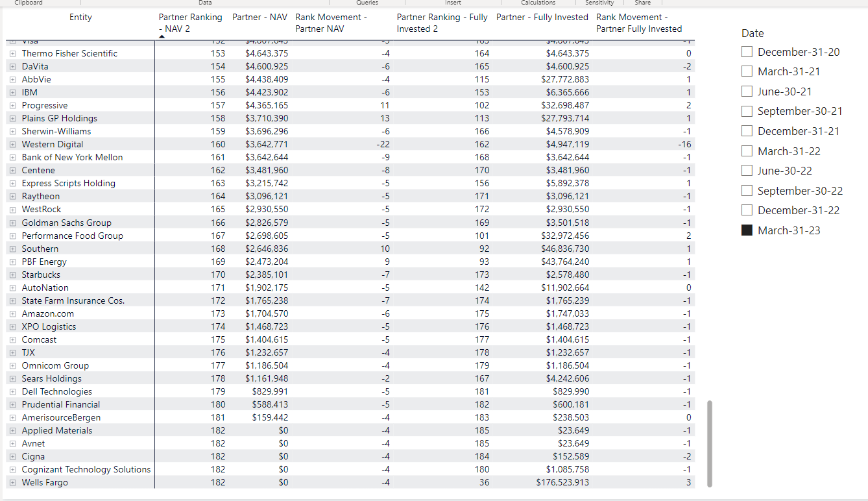Select PBF Energy's $43,764,240 value
This screenshot has height=501, width=868.
pos(565,262)
